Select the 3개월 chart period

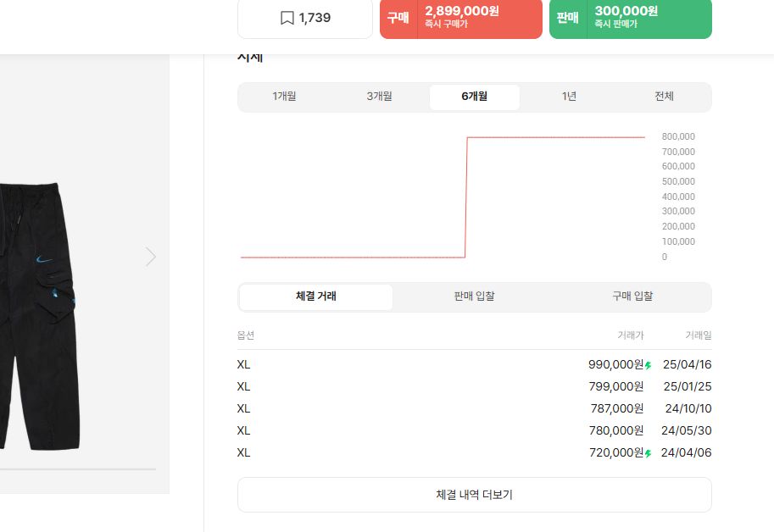[380, 97]
